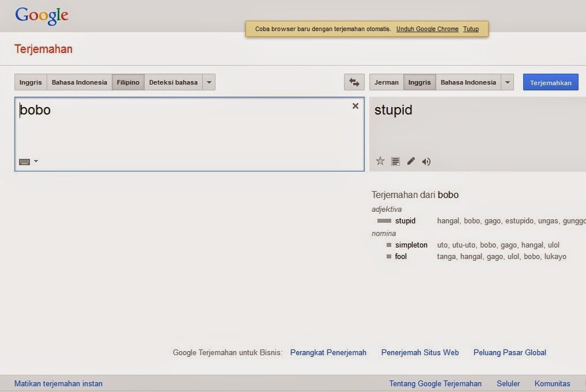
Task: Click synonym list starting with uto, utu-uto
Action: pos(498,245)
